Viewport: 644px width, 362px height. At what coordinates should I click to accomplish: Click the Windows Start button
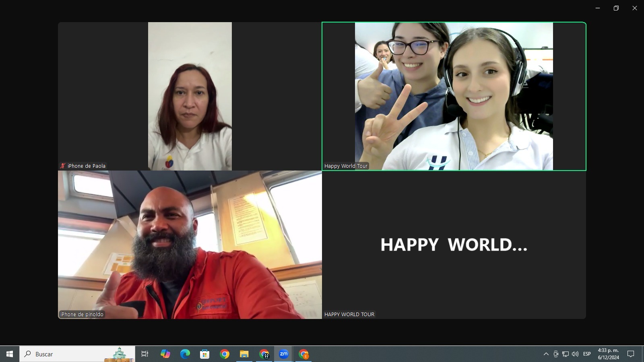(x=10, y=354)
